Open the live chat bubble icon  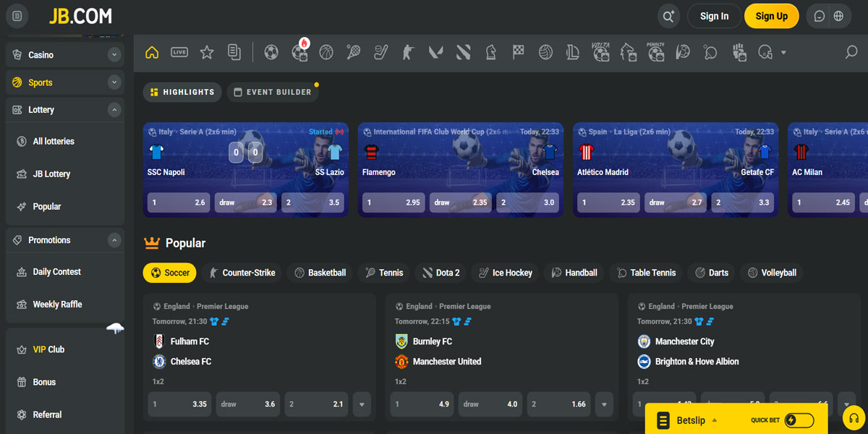click(x=820, y=16)
